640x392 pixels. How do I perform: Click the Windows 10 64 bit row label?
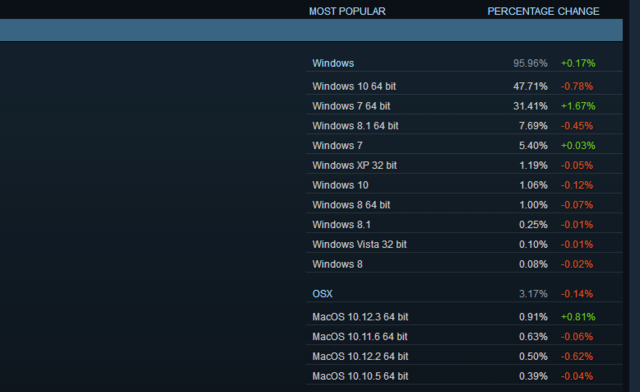tap(354, 87)
